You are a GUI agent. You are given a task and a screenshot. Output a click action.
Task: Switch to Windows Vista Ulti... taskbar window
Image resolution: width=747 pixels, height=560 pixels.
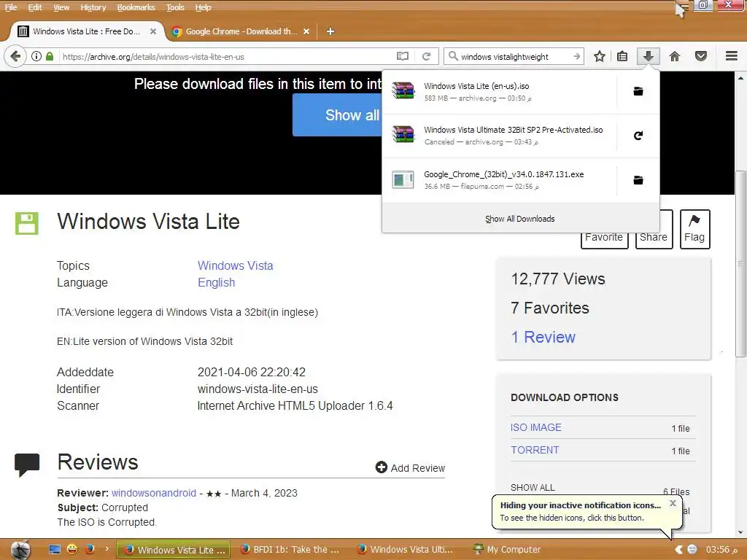tap(406, 550)
